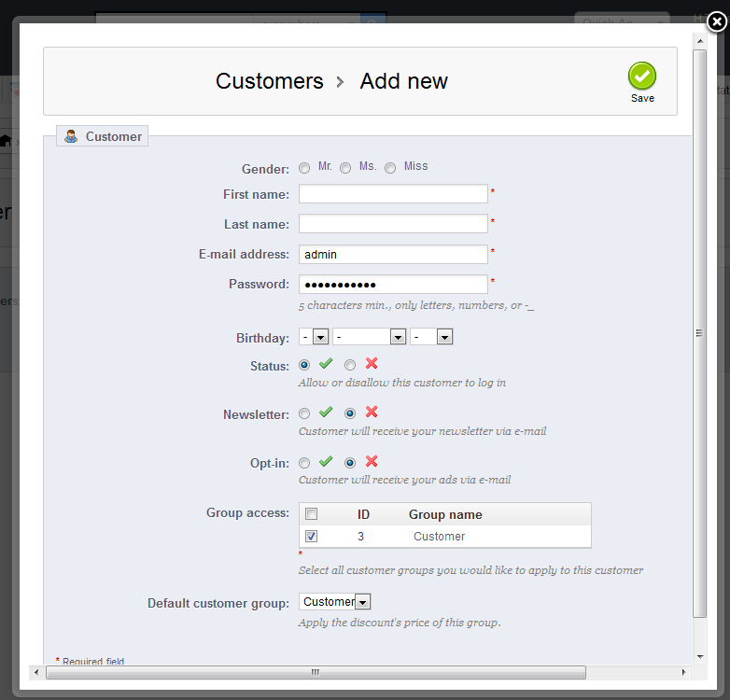Open the Birthday day dropdown
The width and height of the screenshot is (730, 700).
click(x=314, y=337)
